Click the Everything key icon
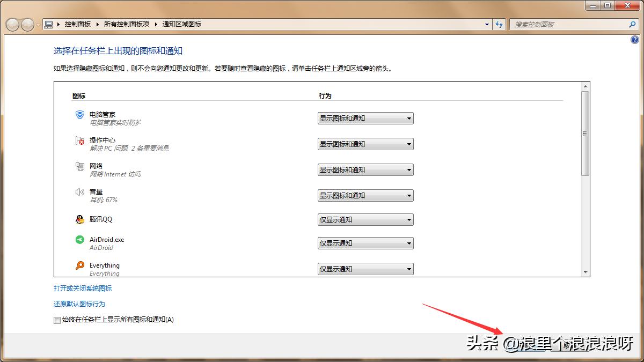644x362 pixels. click(79, 265)
